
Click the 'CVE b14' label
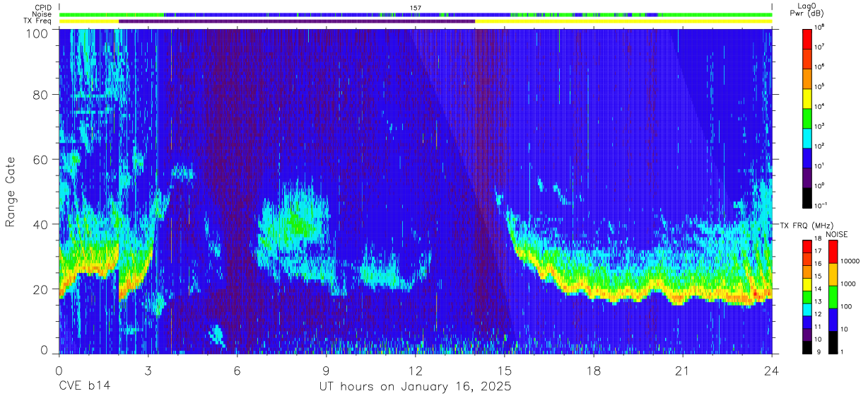tap(84, 387)
